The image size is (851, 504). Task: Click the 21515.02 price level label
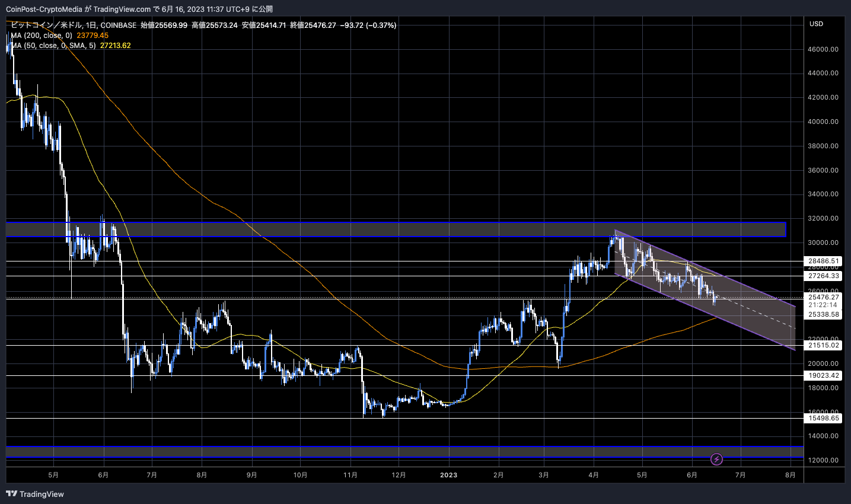click(x=824, y=345)
